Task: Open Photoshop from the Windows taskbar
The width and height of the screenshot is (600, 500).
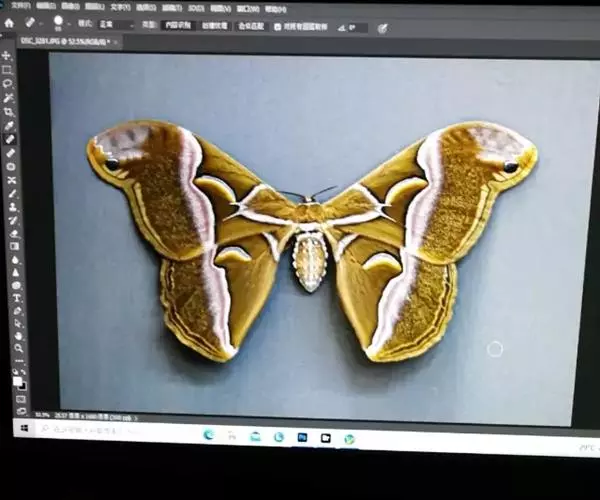Action: (303, 437)
